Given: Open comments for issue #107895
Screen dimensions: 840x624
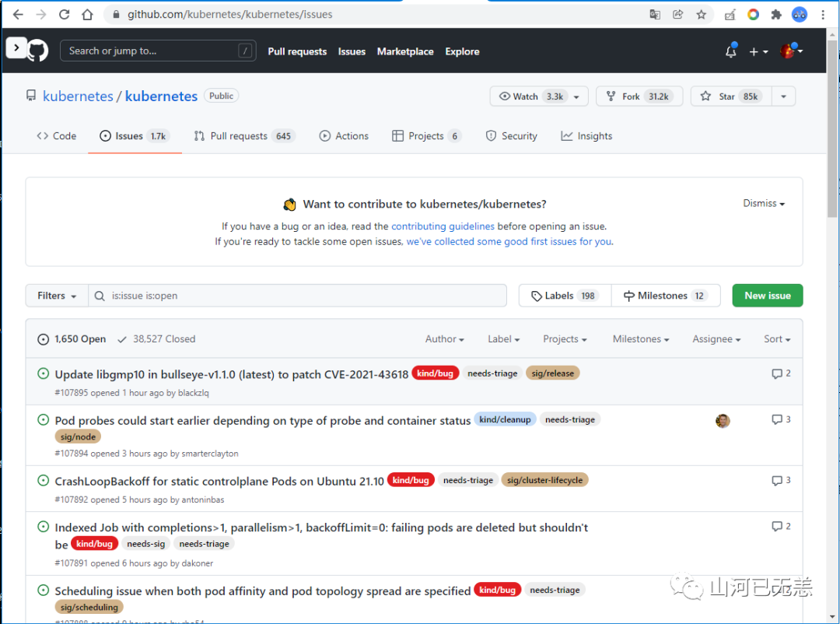Looking at the screenshot, I should (781, 373).
